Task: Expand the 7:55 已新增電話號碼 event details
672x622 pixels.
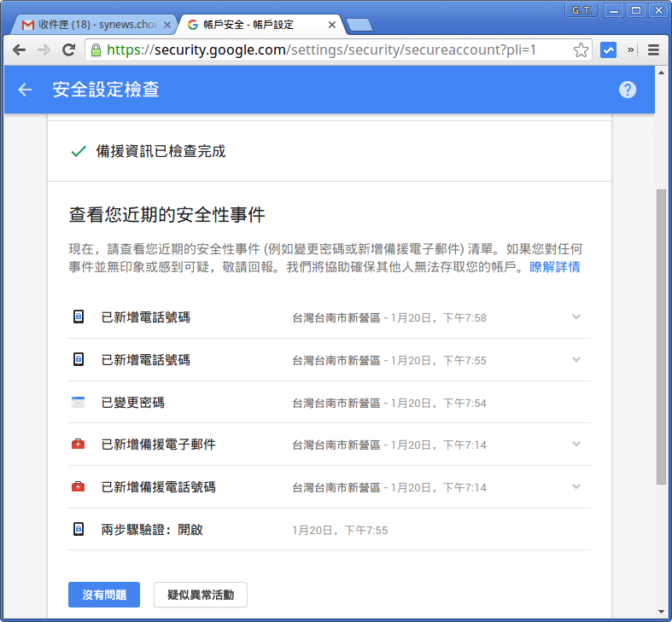Action: pos(576,359)
